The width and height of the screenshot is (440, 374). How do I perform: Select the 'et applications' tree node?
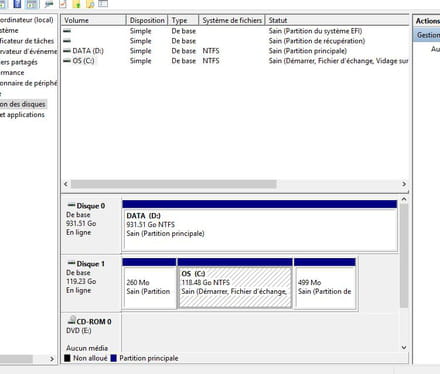pyautogui.click(x=22, y=115)
